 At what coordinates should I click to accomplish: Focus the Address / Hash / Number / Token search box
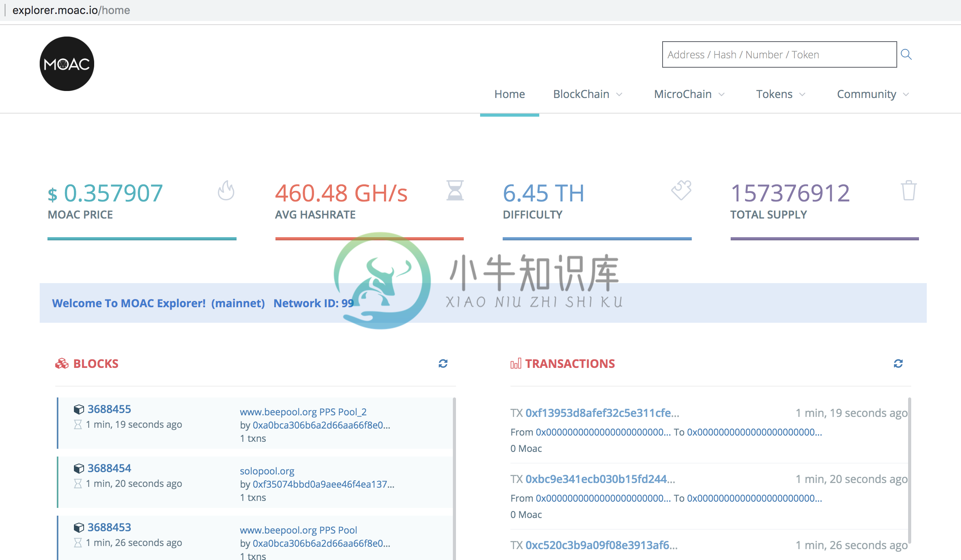(x=779, y=54)
